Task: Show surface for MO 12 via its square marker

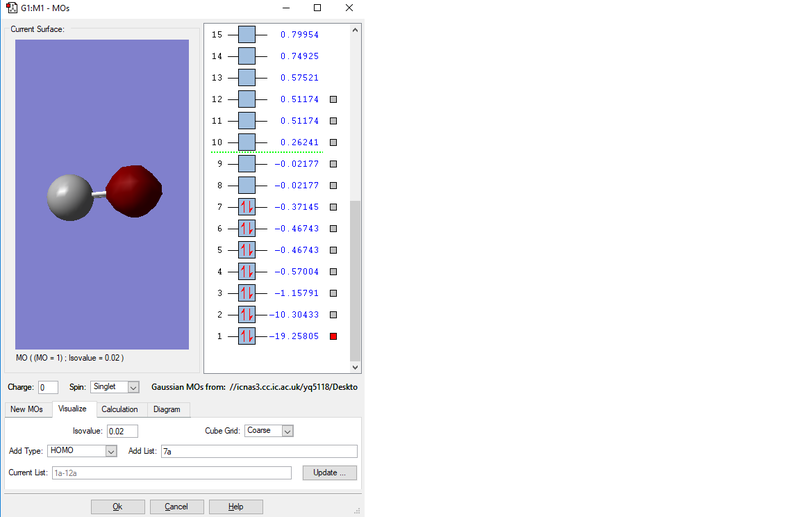Action: (x=334, y=100)
